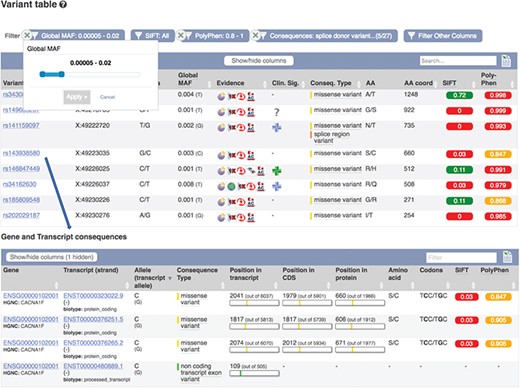Click frequency pie evidence icon in first row

(x=221, y=97)
